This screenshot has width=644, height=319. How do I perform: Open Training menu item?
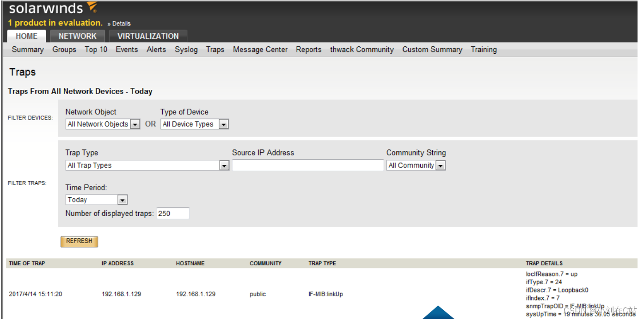(484, 50)
